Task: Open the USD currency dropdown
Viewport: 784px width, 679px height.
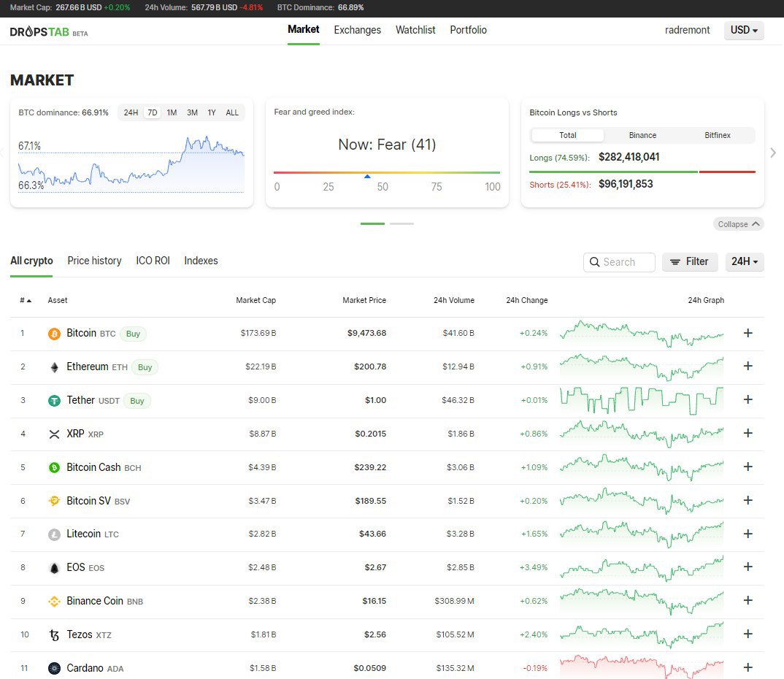Action: pyautogui.click(x=744, y=31)
